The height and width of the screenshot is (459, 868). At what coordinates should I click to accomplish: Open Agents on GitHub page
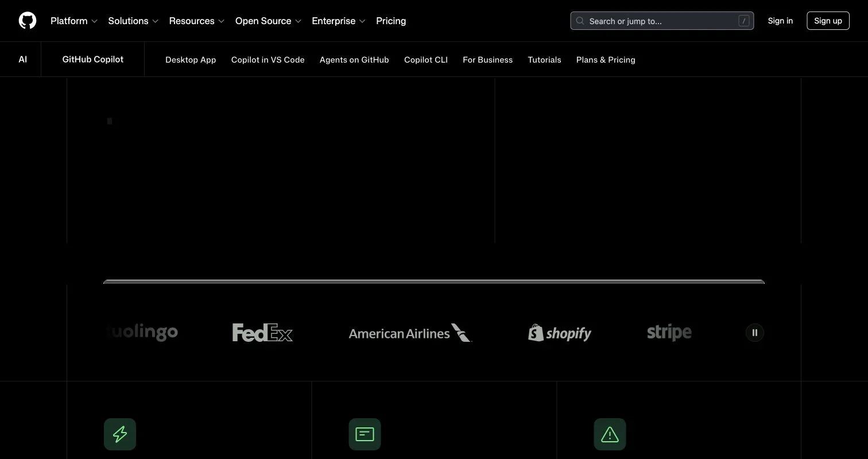[x=354, y=60]
